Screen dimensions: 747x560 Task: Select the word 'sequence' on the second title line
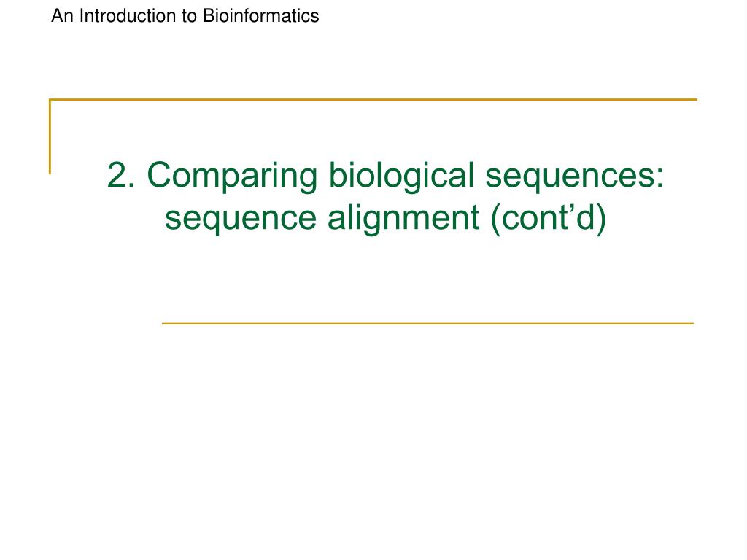[x=240, y=219]
